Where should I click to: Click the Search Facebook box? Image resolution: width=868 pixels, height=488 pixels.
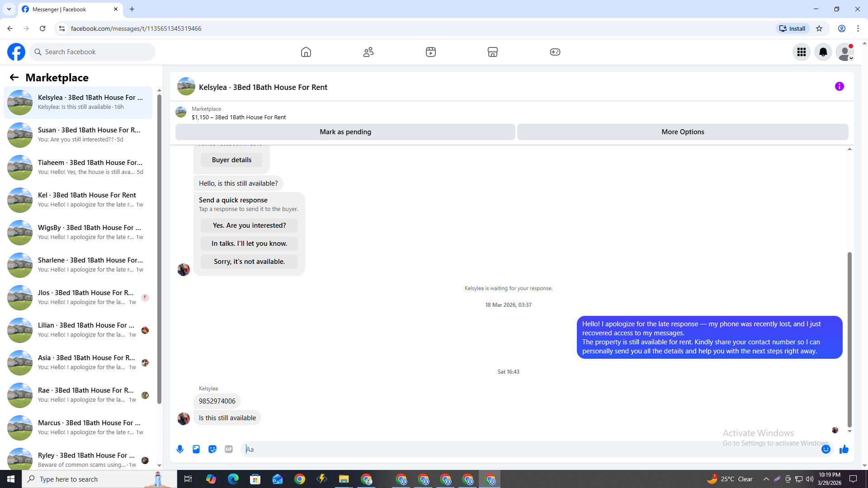point(92,52)
